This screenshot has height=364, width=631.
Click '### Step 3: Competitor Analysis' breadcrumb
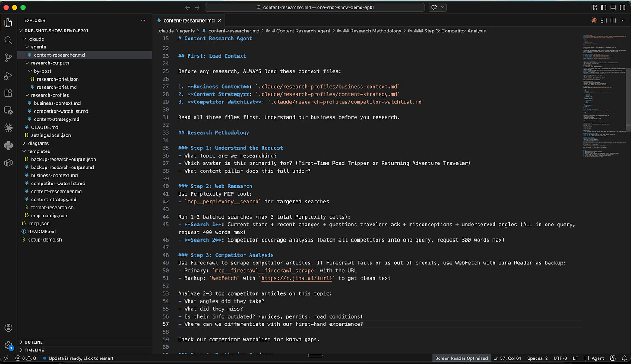(x=450, y=31)
